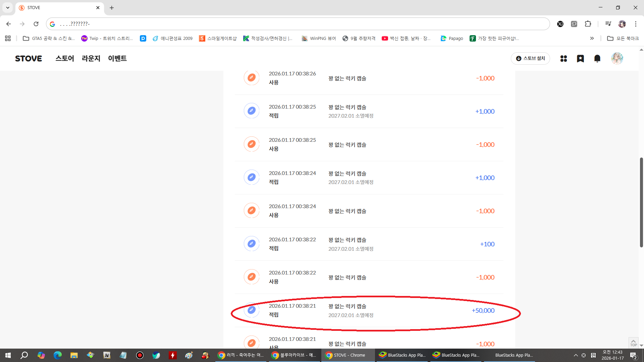
Task: Open the 스토어 menu
Action: pyautogui.click(x=65, y=58)
